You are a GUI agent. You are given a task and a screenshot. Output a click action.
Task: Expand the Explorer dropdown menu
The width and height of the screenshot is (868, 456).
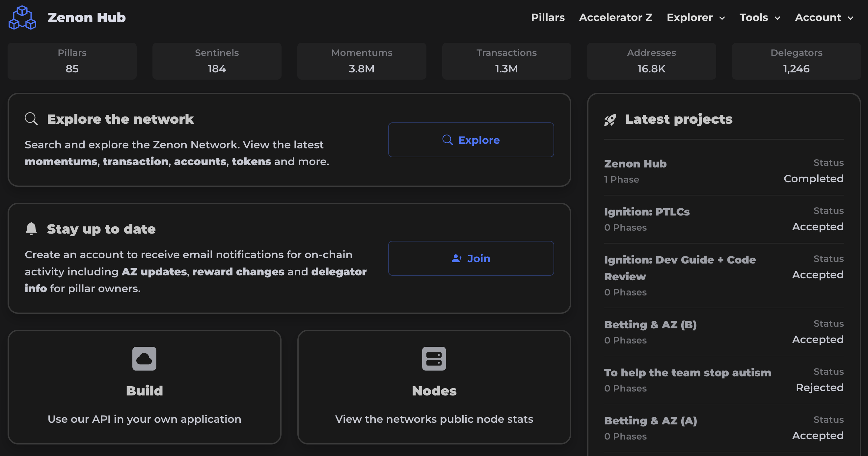[x=695, y=17]
